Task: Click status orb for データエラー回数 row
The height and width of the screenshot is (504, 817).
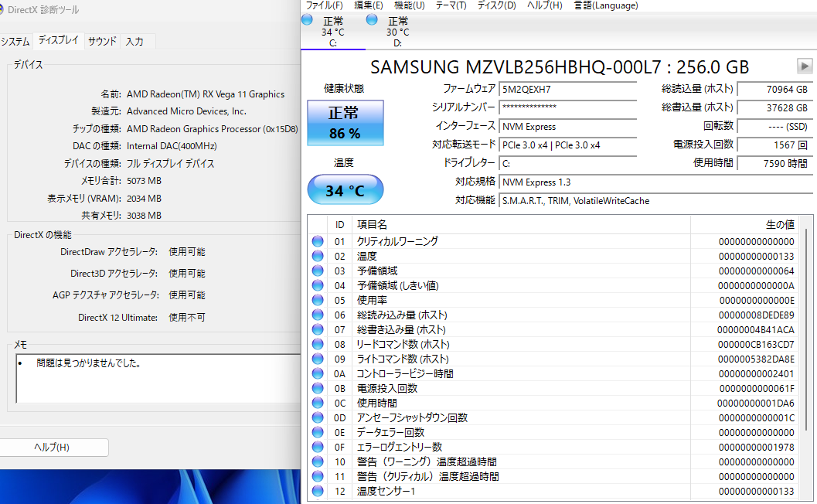Action: [x=318, y=432]
